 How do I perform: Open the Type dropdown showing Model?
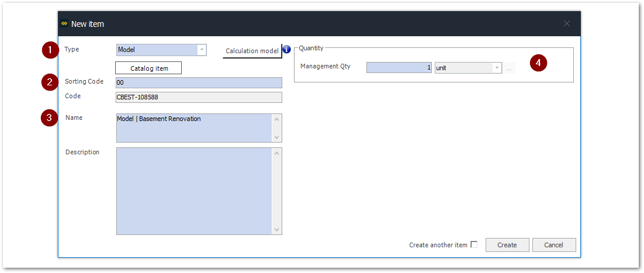pos(202,50)
